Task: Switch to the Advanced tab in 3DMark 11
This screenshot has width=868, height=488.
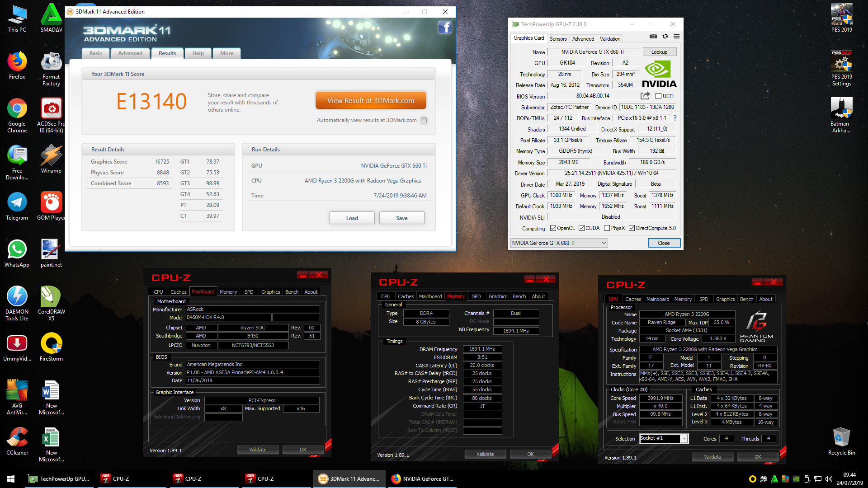Action: 130,53
